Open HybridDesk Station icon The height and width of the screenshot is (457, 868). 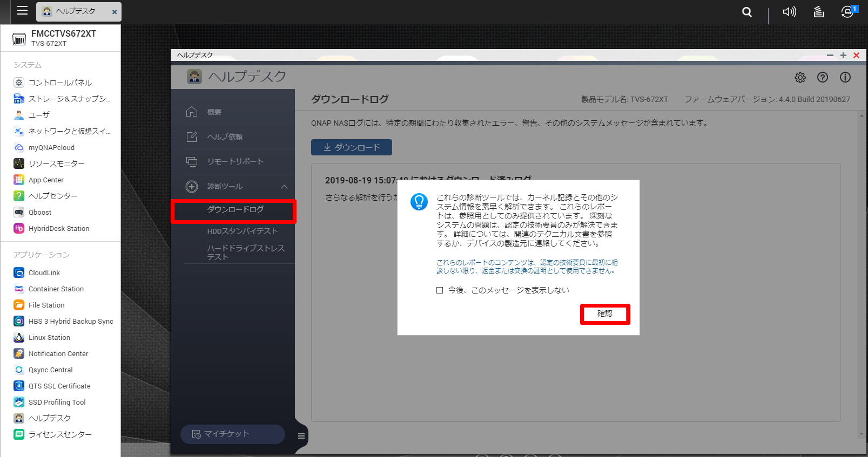[x=19, y=228]
